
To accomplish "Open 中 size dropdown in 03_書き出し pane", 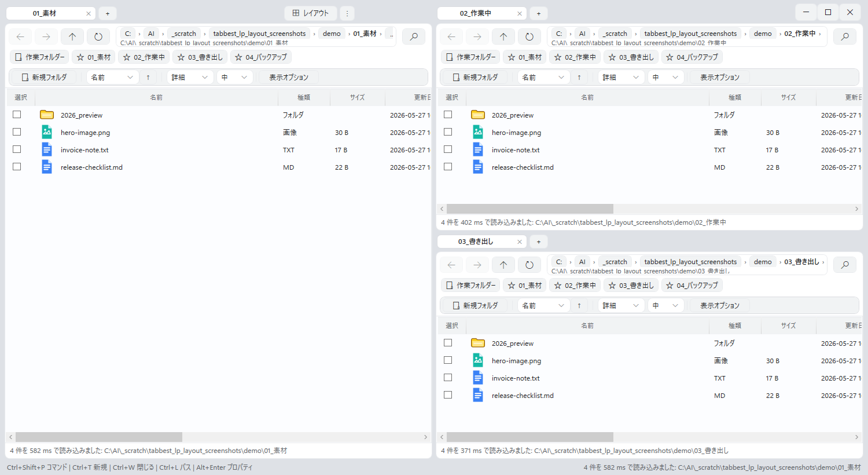I will (665, 305).
